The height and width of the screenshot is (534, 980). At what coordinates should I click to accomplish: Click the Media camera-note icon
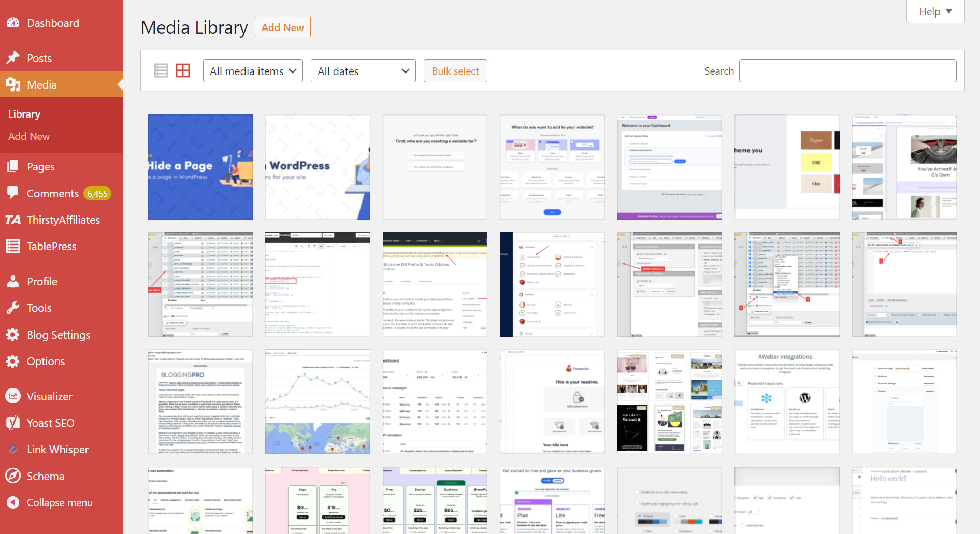tap(13, 84)
